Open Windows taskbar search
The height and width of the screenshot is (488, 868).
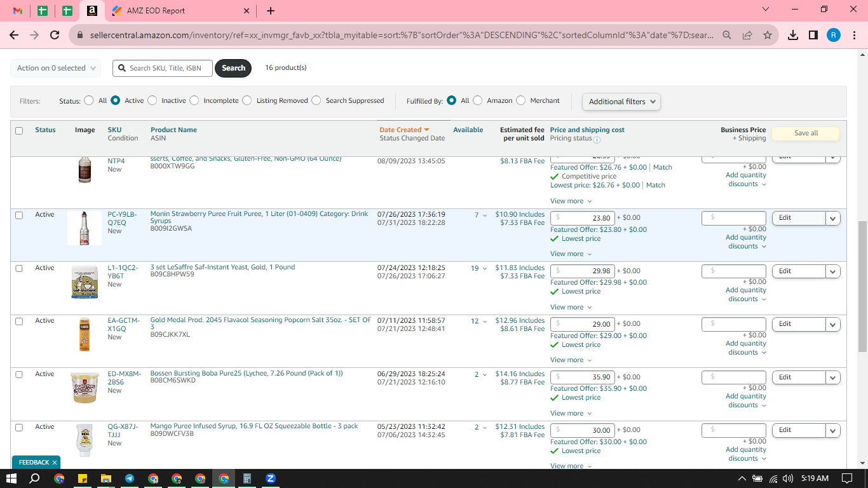(x=35, y=478)
